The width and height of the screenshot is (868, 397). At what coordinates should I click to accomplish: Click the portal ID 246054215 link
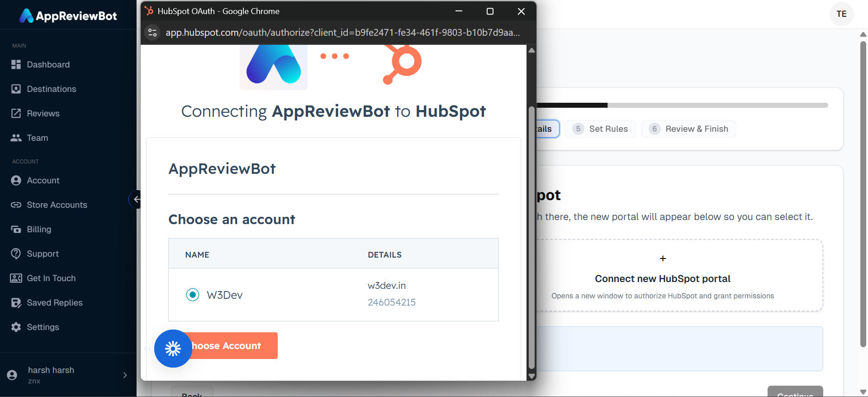pos(392,302)
